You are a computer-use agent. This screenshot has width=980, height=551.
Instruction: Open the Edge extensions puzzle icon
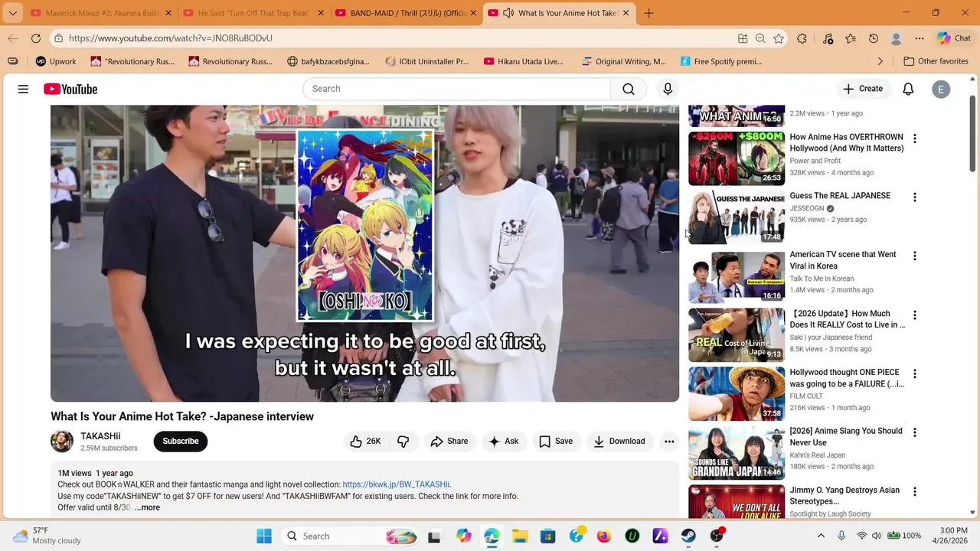[x=802, y=38]
